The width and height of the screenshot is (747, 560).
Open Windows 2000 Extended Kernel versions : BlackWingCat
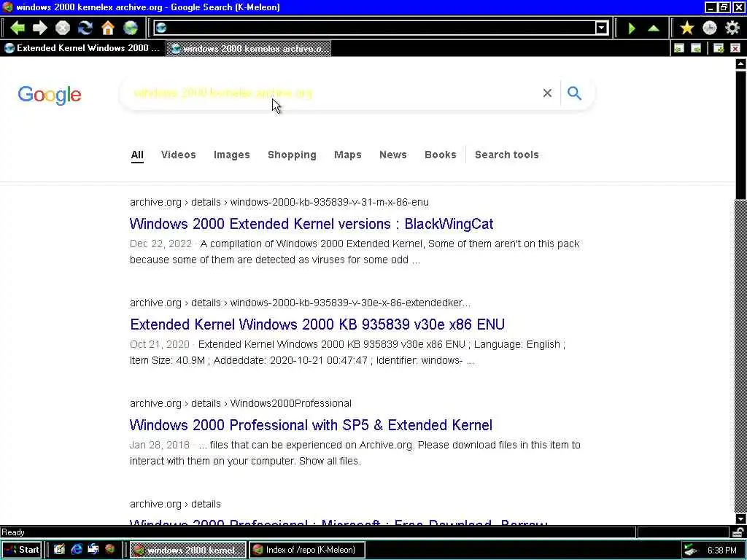tap(311, 224)
